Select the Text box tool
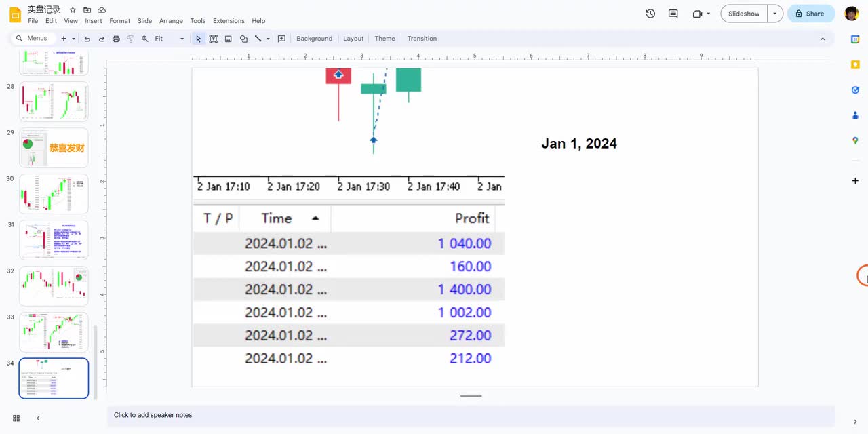Screen dimensions: 868x434 (x=213, y=39)
